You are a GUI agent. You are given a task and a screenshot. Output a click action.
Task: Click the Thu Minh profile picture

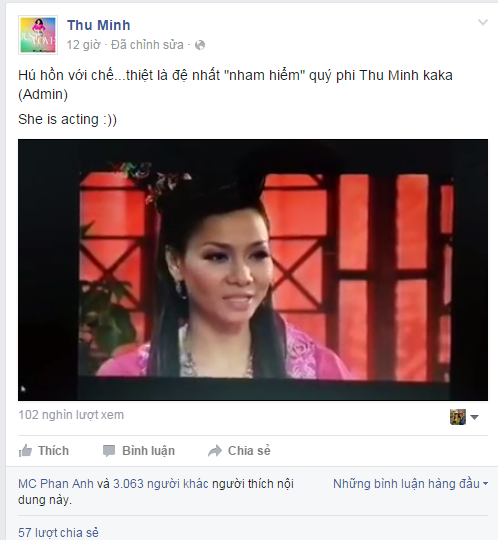[38, 35]
